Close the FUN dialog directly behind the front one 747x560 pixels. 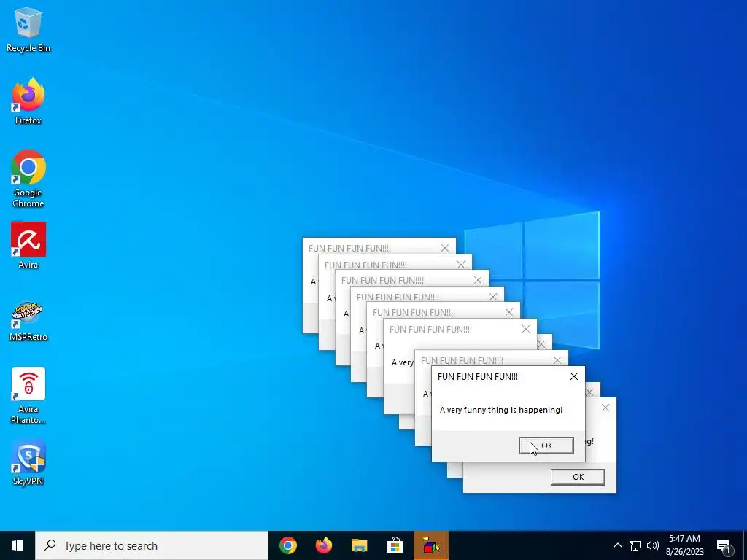(557, 360)
